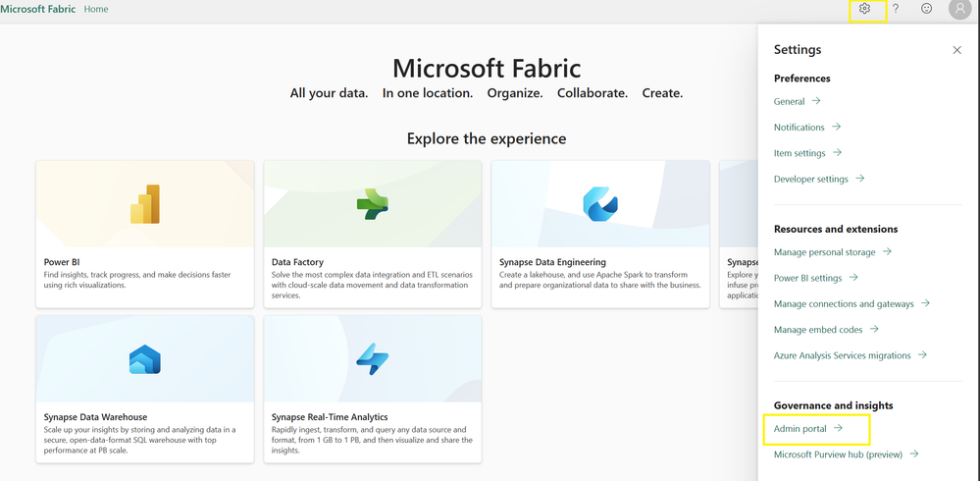Screen dimensions: 980x481
Task: Click the Data Factory green icon
Action: click(x=373, y=204)
